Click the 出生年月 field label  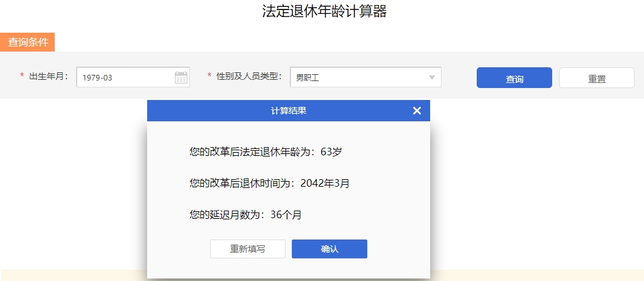coord(48,77)
